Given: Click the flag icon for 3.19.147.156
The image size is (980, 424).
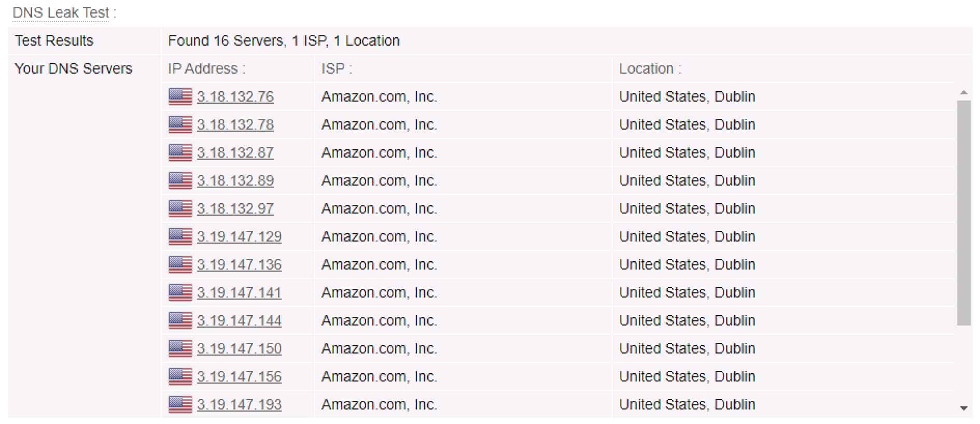Looking at the screenshot, I should tap(180, 377).
